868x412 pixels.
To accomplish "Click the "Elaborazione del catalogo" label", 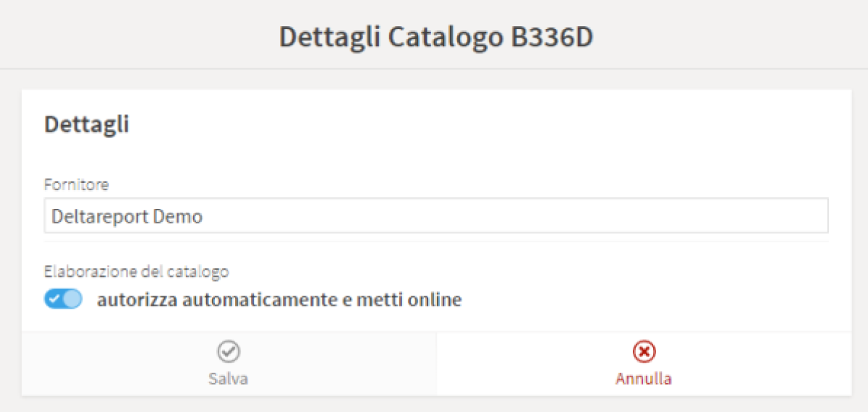I will coord(137,272).
